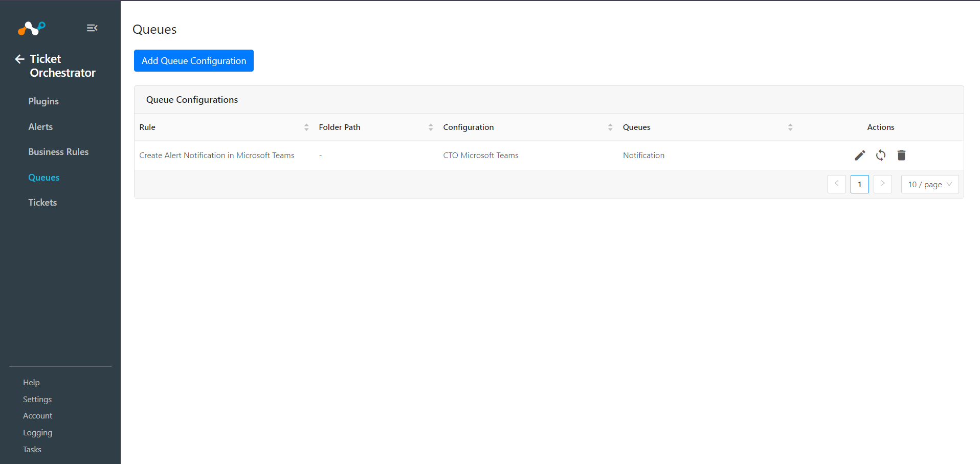Click the Folder Path column header
Screen dimensions: 980x464
click(340, 127)
